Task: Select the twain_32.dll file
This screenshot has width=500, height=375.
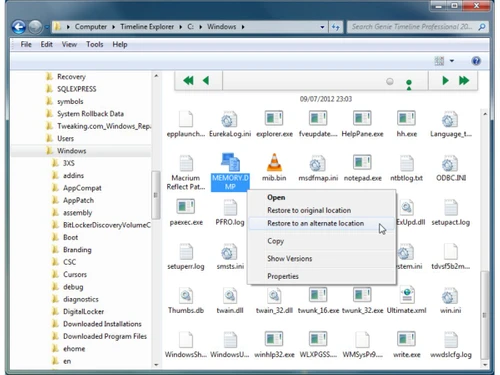Action: click(274, 300)
